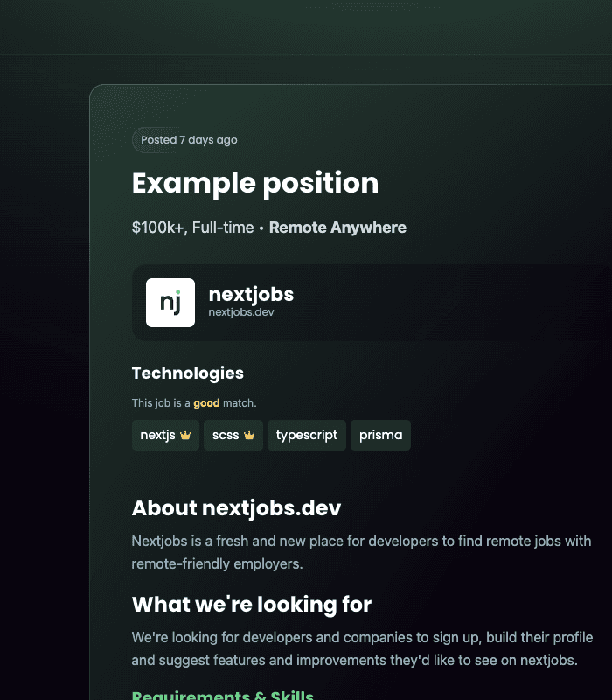Open the nextjobs.dev website link
The width and height of the screenshot is (612, 700).
point(241,312)
